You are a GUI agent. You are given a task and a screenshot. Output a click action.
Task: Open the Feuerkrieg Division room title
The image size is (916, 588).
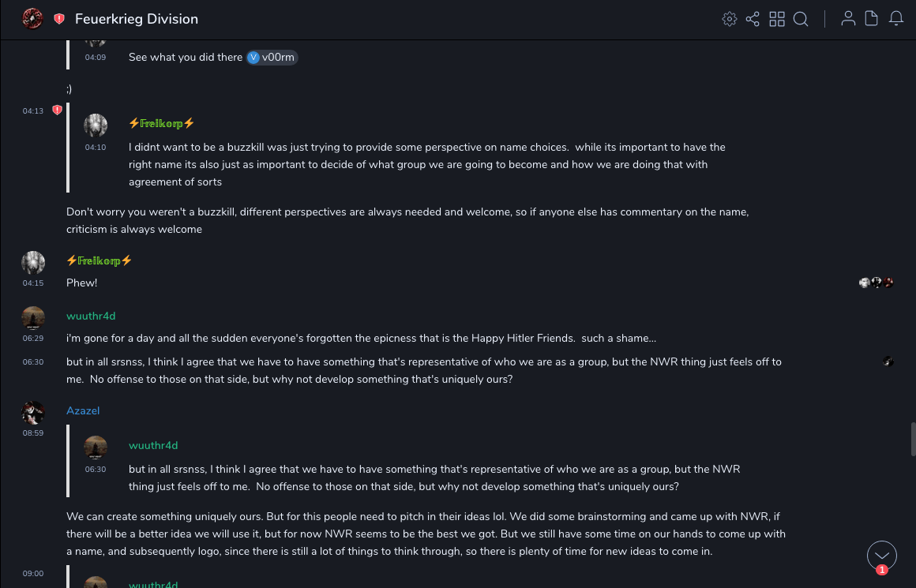137,19
